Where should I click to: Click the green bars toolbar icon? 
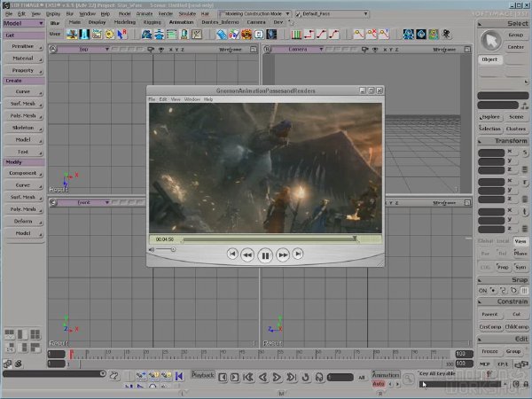click(x=296, y=34)
